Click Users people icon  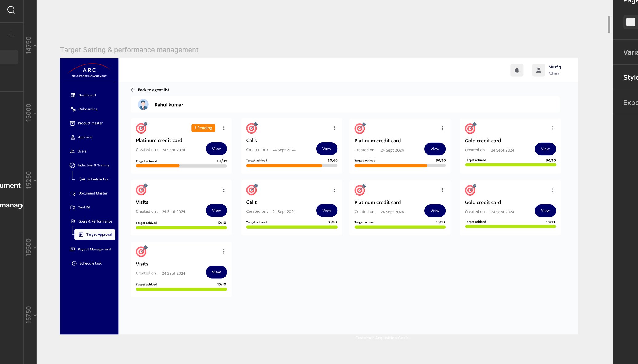pos(72,151)
